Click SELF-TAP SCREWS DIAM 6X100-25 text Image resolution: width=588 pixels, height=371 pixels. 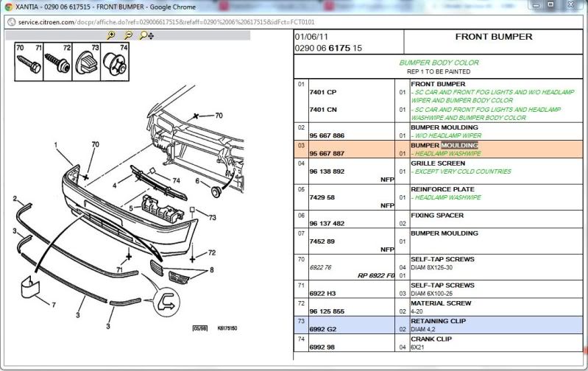pyautogui.click(x=442, y=289)
